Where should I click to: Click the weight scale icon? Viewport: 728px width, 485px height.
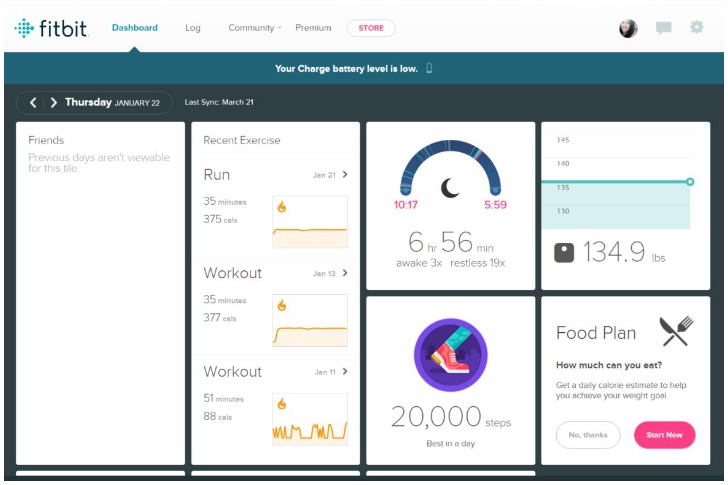coord(564,253)
